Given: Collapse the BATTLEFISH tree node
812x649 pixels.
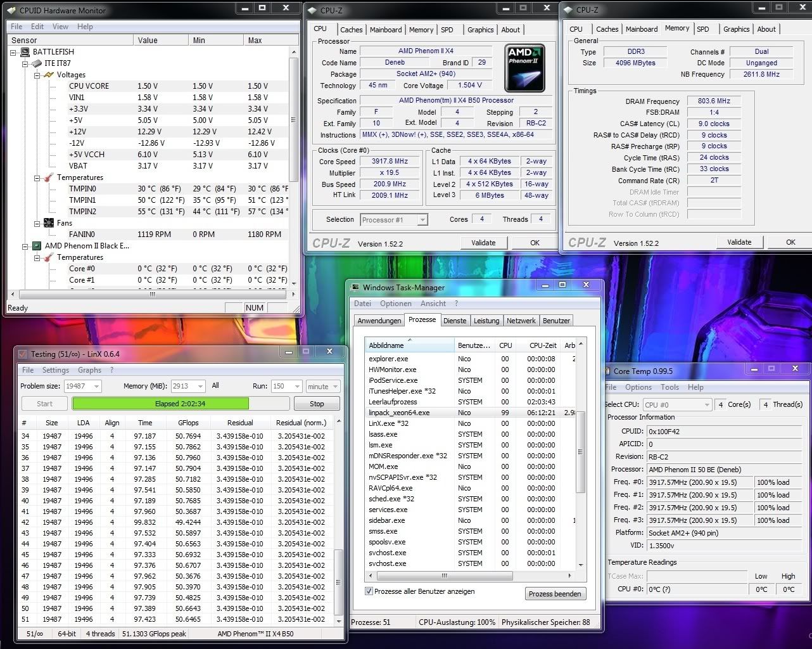Looking at the screenshot, I should click(14, 52).
